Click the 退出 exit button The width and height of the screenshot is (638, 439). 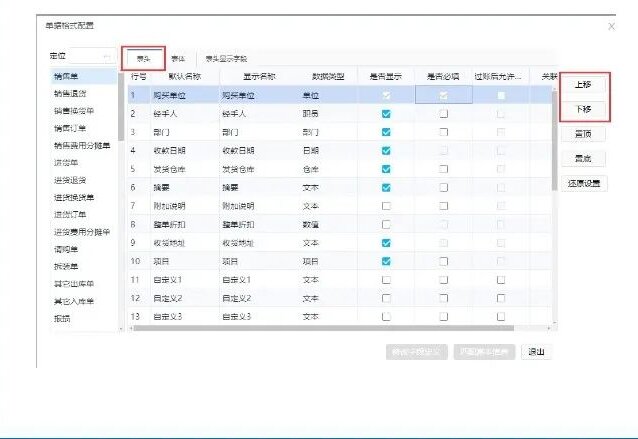click(x=537, y=351)
